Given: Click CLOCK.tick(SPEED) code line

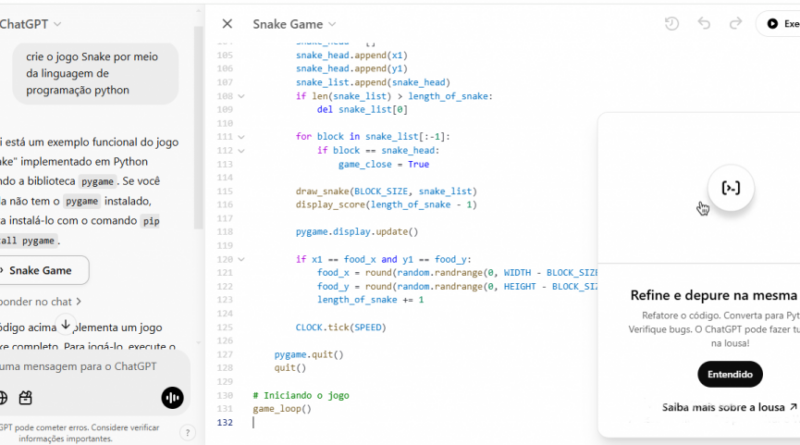Looking at the screenshot, I should [x=341, y=327].
